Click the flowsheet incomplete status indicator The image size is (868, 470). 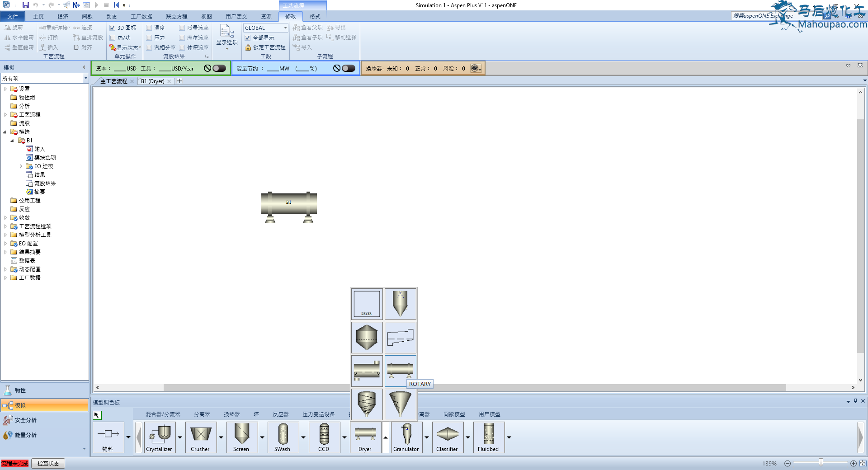pos(15,463)
